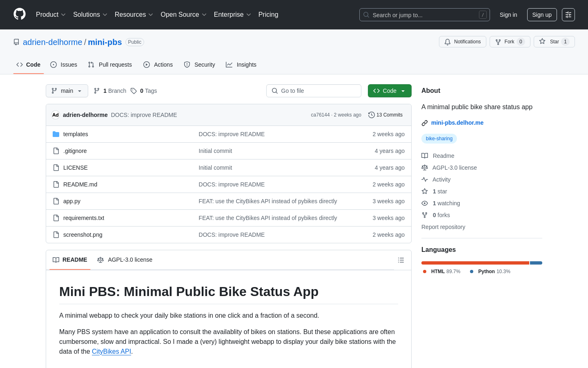Expand the Open Source menu
This screenshot has width=588, height=368.
184,15
